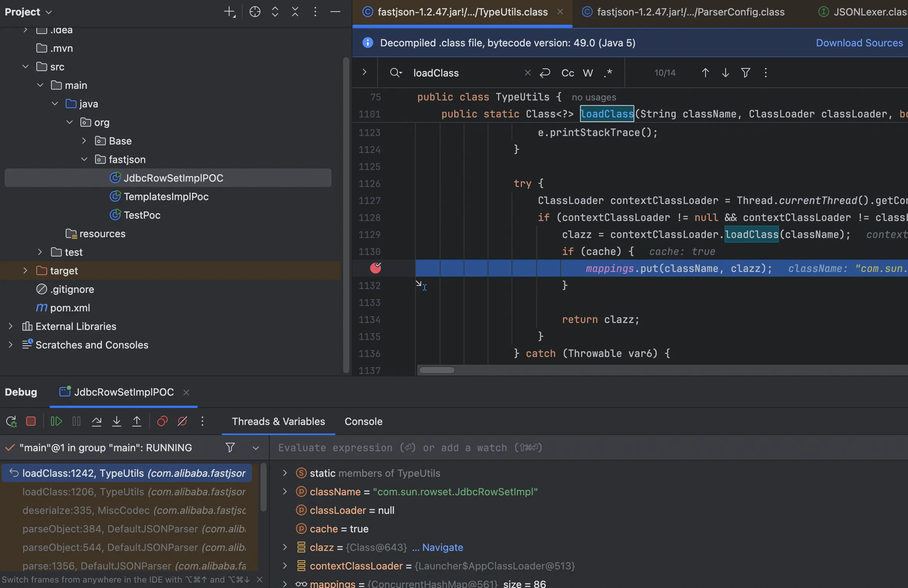The width and height of the screenshot is (908, 588).
Task: Toggle Match Case (Cc) in search bar
Action: click(x=568, y=73)
